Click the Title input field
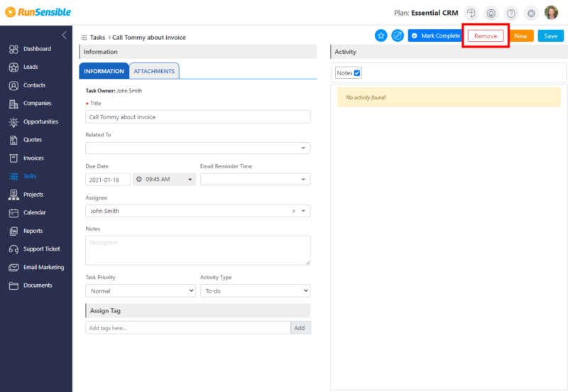 (x=198, y=117)
